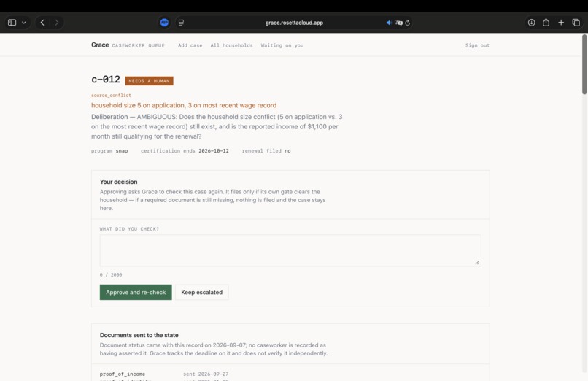Select certification end date 2026-10-12
Image resolution: width=588 pixels, height=381 pixels.
coord(214,151)
